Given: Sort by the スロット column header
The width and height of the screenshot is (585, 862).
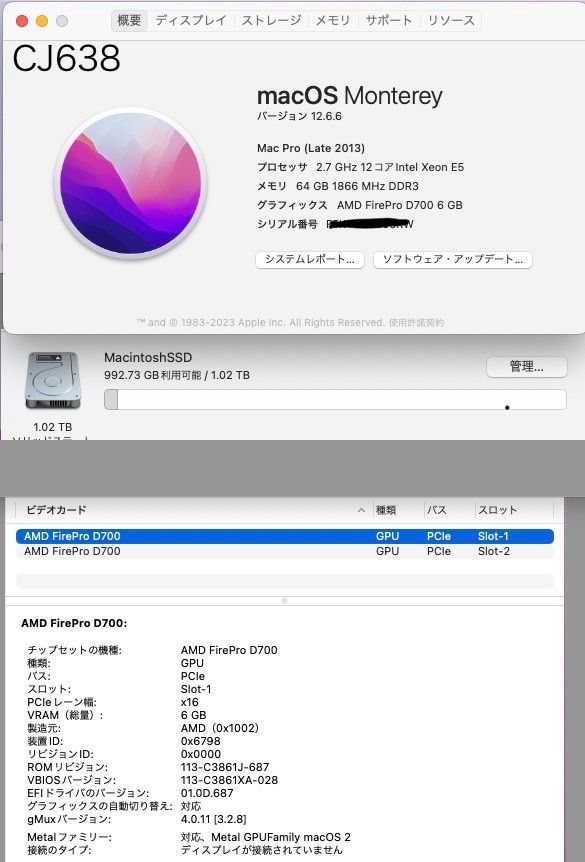Looking at the screenshot, I should (x=498, y=510).
